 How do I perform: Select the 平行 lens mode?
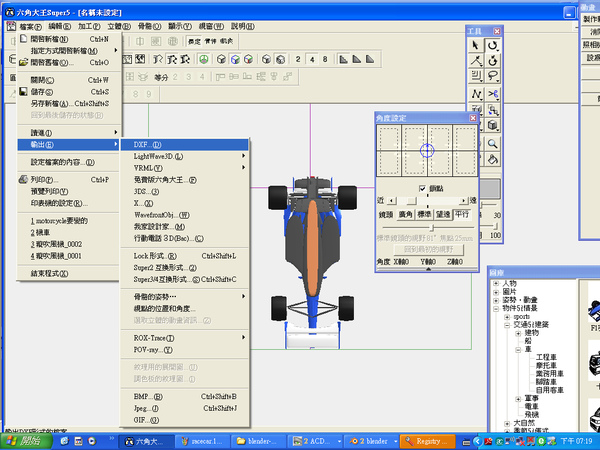462,214
